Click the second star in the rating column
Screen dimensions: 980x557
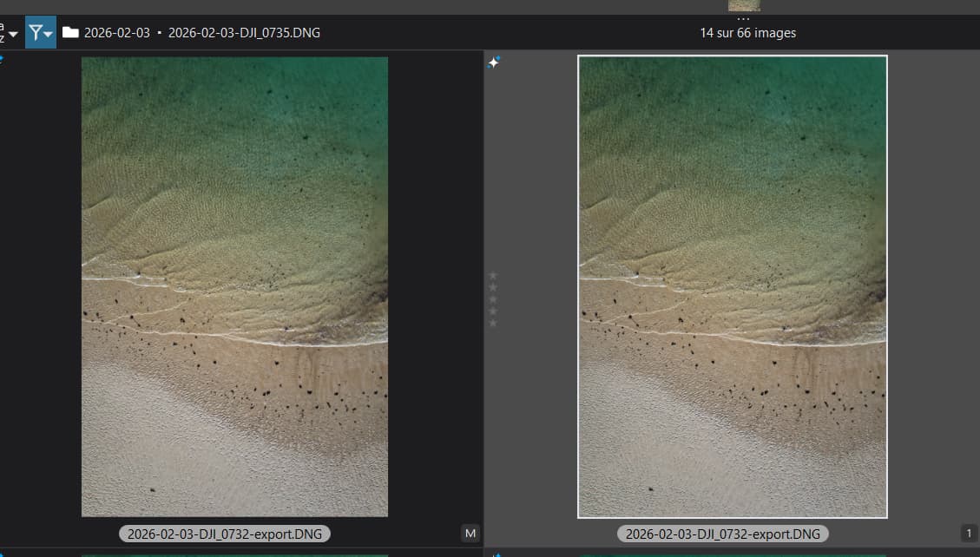coord(494,287)
